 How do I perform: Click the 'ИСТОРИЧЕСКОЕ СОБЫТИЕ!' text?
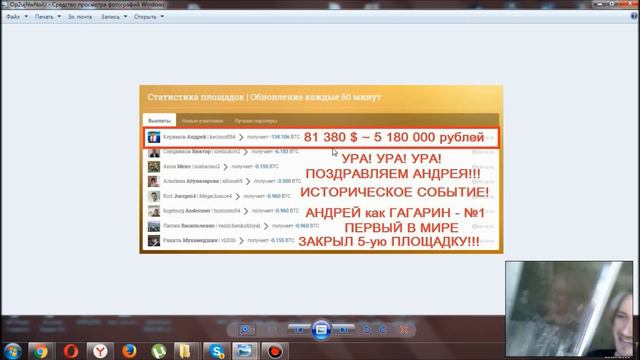click(394, 192)
